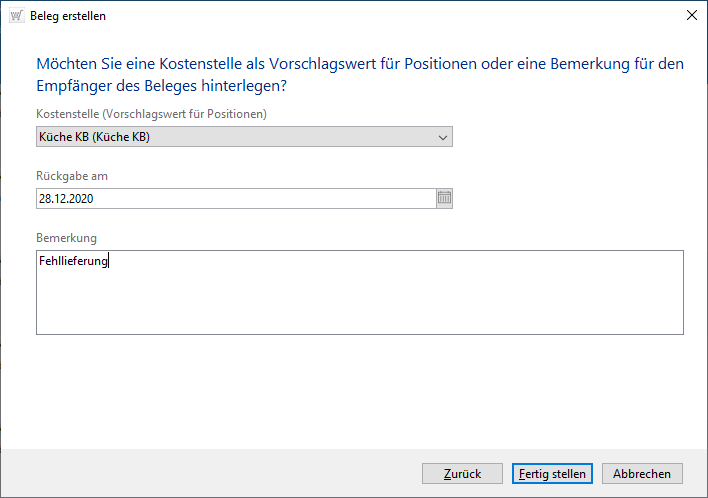Go back with the Zurück button

point(462,473)
